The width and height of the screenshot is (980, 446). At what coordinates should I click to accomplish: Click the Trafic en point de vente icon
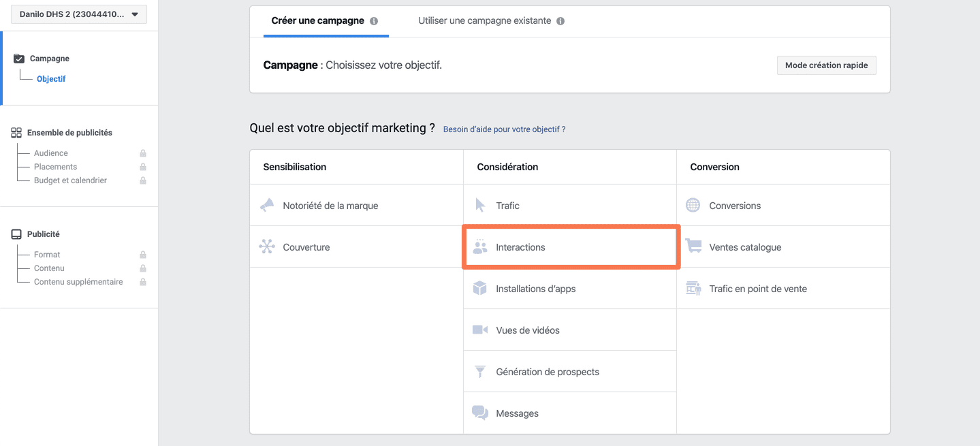pyautogui.click(x=693, y=289)
